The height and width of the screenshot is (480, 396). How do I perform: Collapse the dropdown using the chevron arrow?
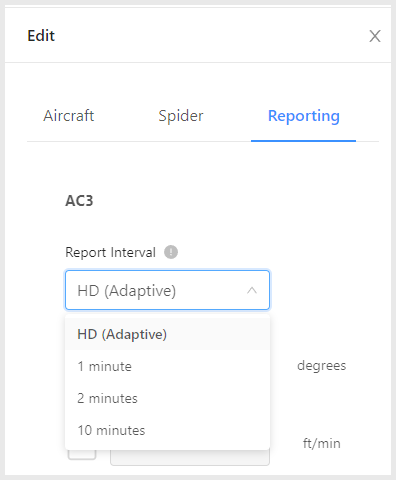252,290
